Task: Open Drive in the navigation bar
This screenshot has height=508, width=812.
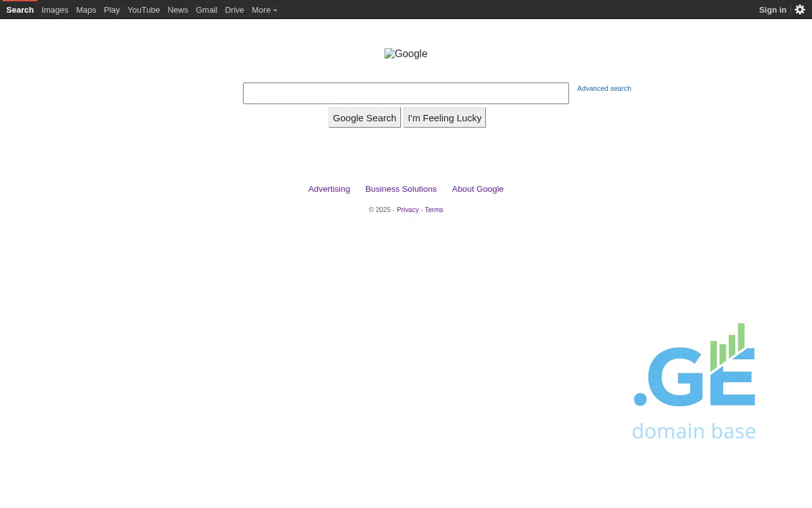Action: [234, 10]
